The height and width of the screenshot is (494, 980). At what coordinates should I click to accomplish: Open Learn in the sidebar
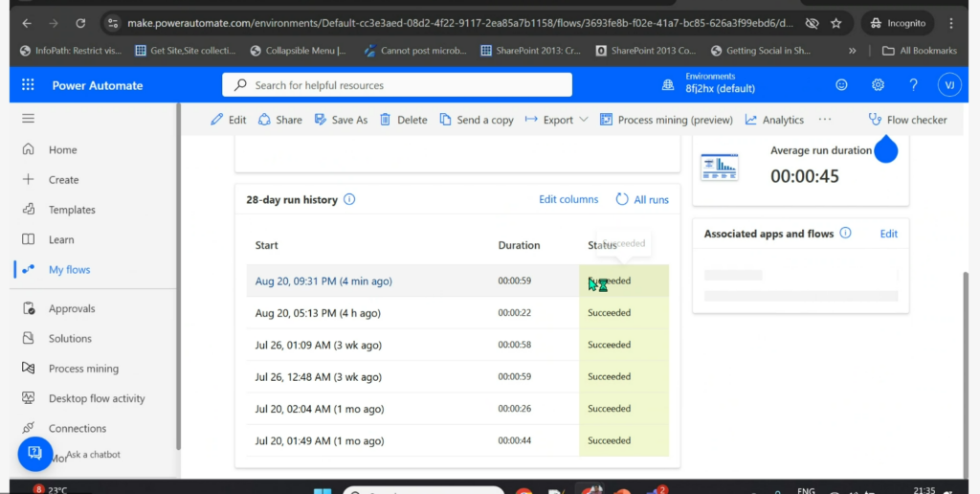(x=61, y=239)
